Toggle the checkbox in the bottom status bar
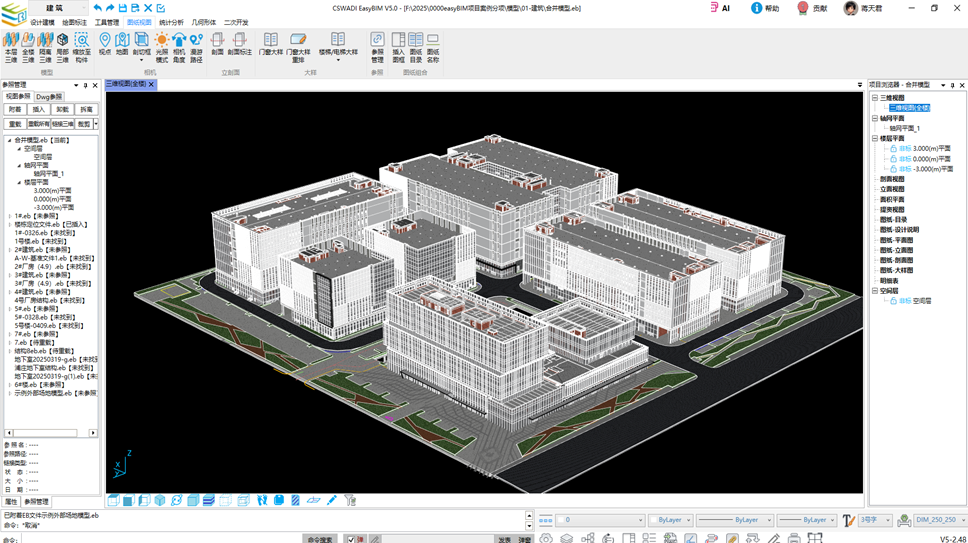This screenshot has width=968, height=543. (349, 539)
